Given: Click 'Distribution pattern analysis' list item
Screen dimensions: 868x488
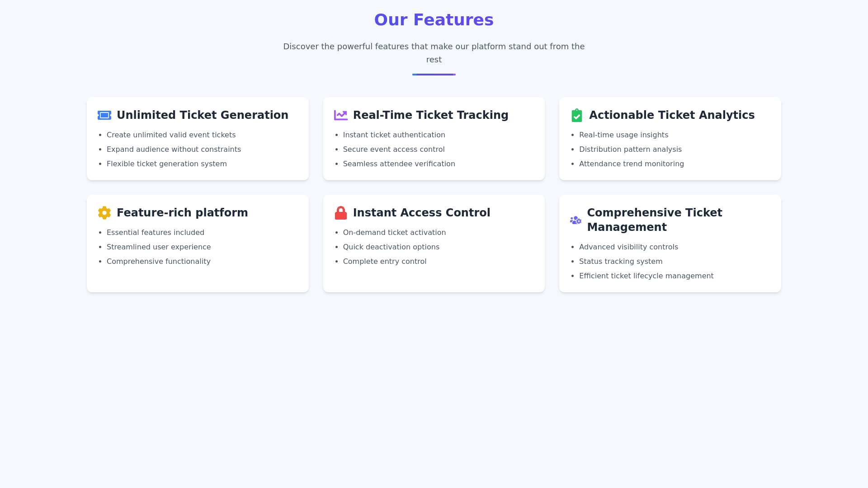Looking at the screenshot, I should pyautogui.click(x=630, y=150).
